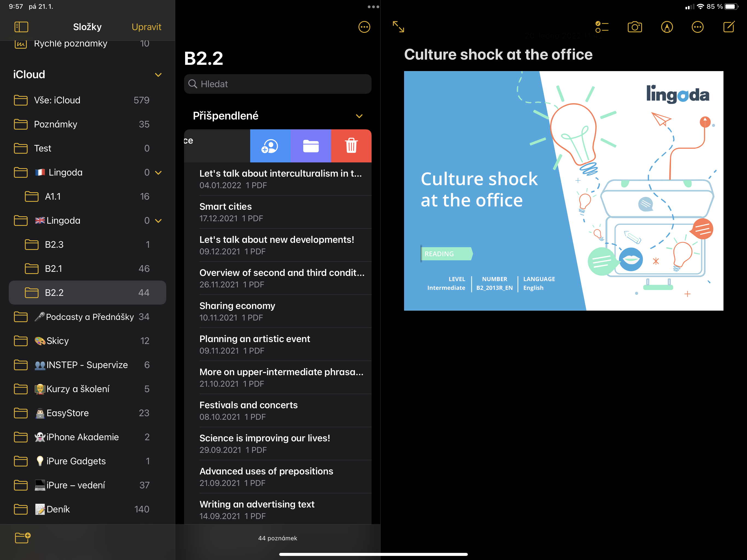The height and width of the screenshot is (560, 747).
Task: Compose a new note
Action: [728, 27]
